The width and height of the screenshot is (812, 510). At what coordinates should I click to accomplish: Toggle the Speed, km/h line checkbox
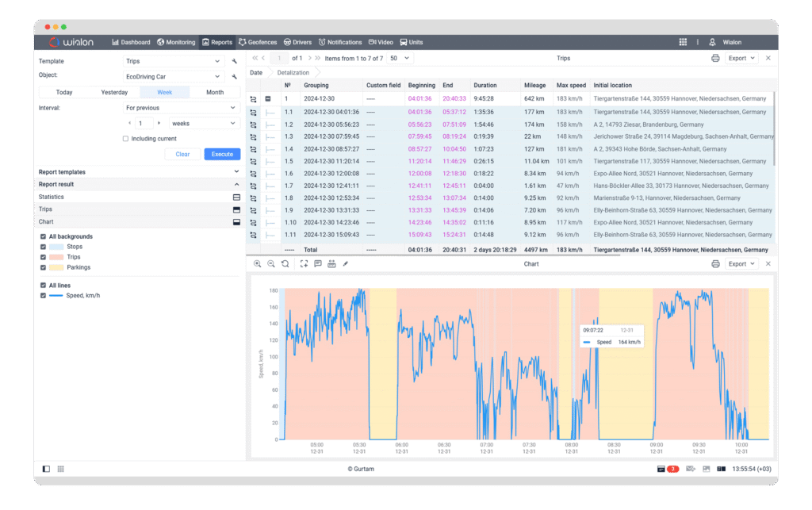(x=43, y=296)
